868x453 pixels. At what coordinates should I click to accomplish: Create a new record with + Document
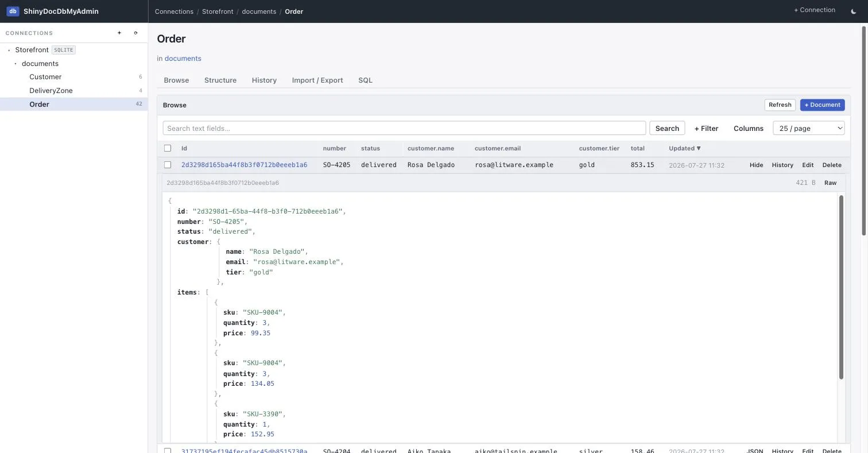tap(822, 104)
